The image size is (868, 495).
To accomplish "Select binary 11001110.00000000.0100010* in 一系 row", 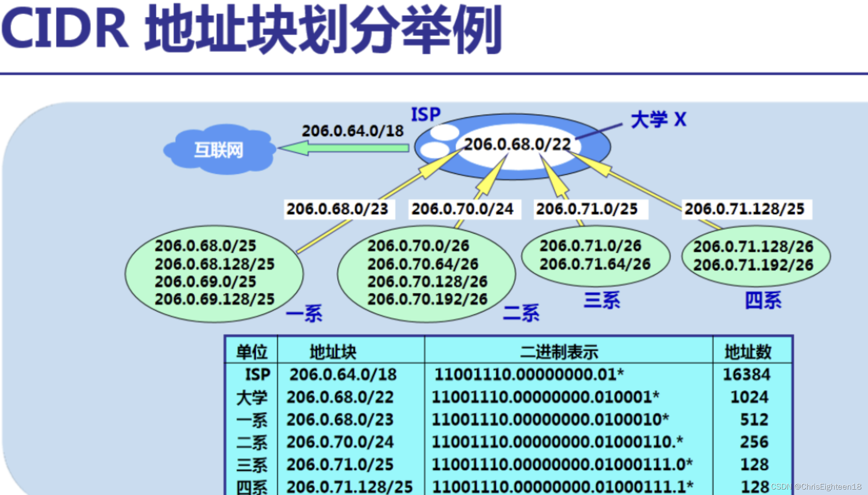I will point(550,420).
